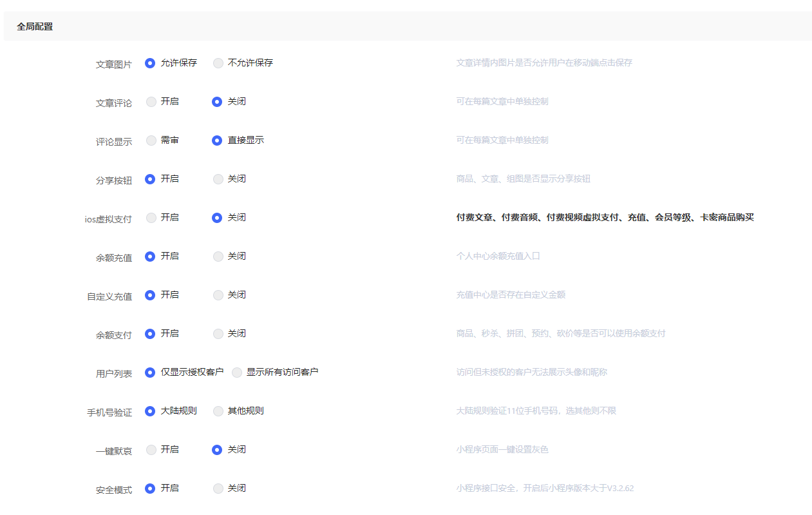Disable 余额支付 by choosing 关闭
812x515 pixels.
click(218, 334)
